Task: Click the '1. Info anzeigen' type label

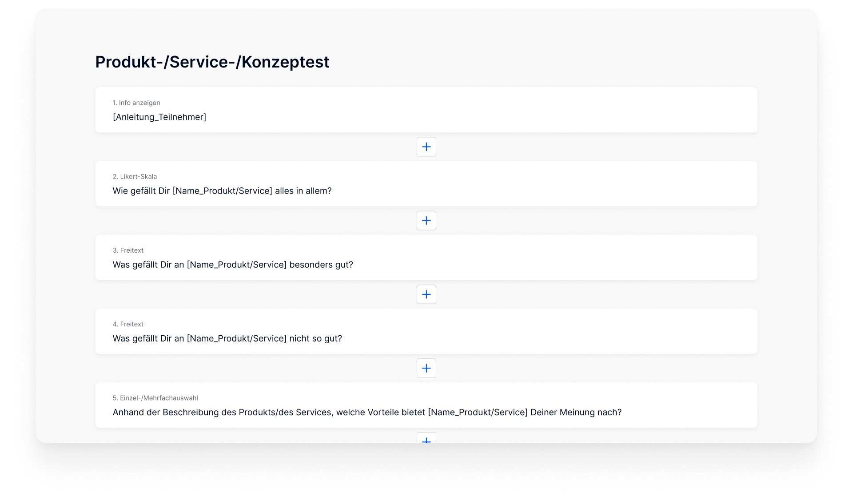Action: click(x=136, y=103)
